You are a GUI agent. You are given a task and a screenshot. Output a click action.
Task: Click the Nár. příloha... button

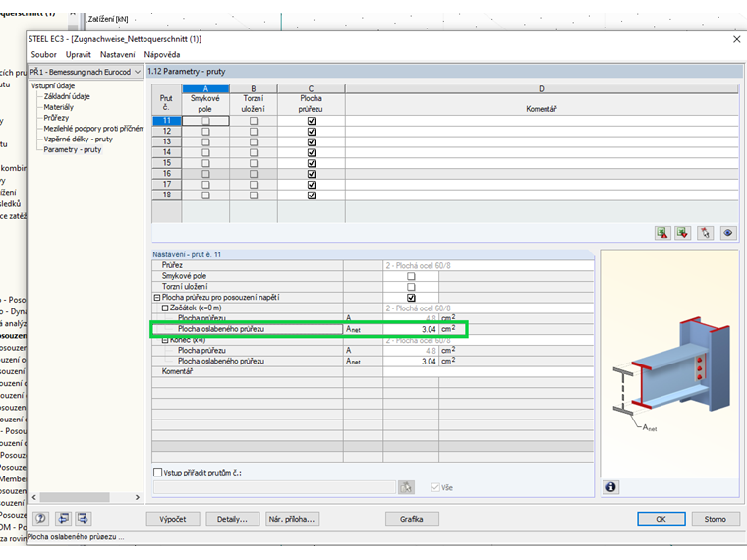tap(292, 519)
